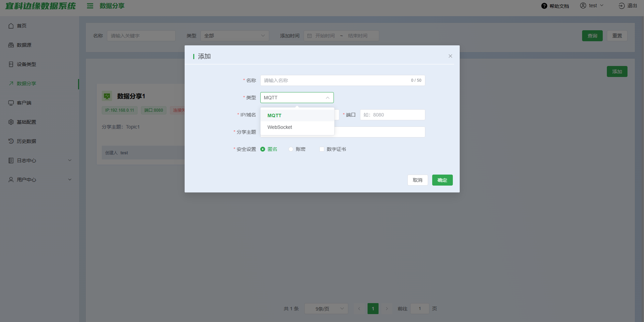644x322 pixels.
Task: Click the history data clock icon
Action: tap(11, 141)
